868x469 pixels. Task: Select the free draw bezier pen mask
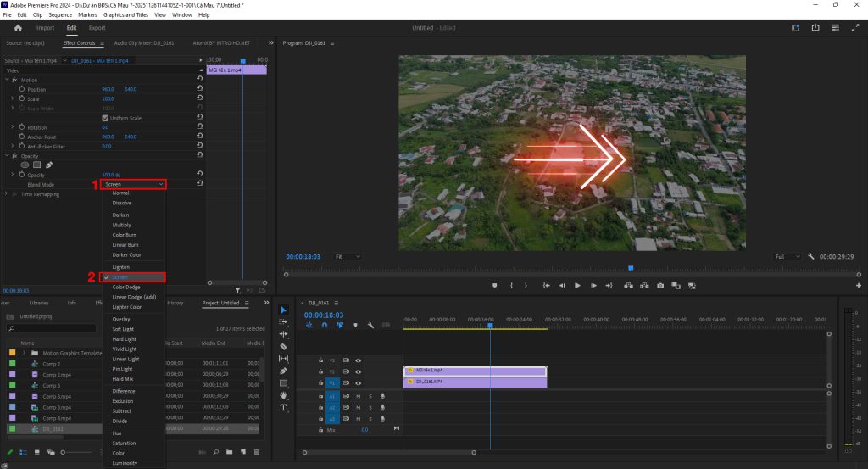[49, 165]
